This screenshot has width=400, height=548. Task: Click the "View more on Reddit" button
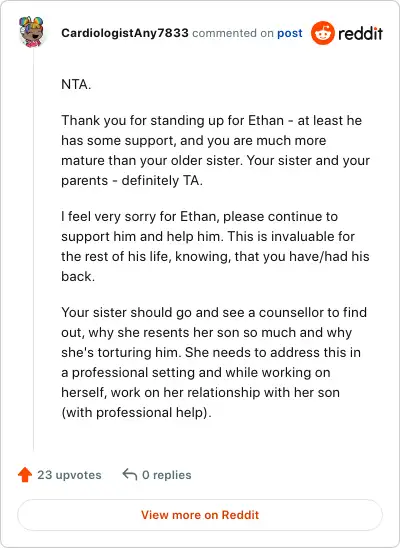[200, 515]
